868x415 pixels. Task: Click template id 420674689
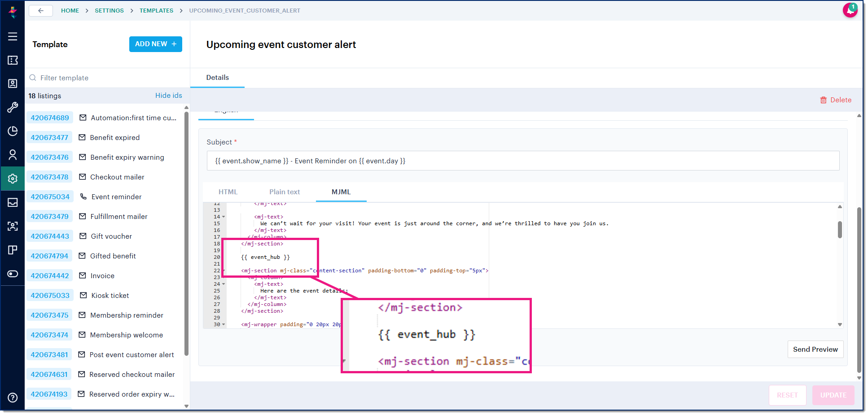pos(50,118)
